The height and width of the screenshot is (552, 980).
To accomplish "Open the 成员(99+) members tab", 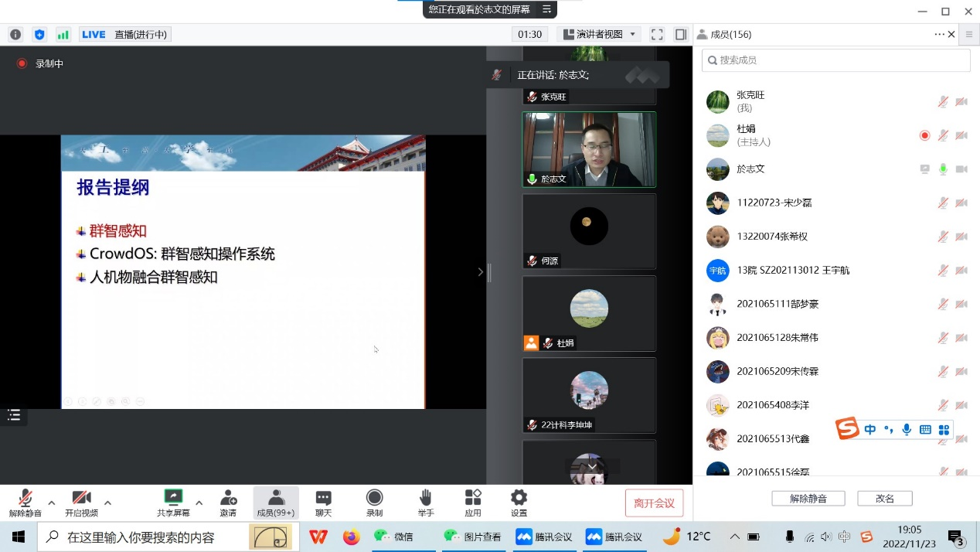I will coord(276,503).
